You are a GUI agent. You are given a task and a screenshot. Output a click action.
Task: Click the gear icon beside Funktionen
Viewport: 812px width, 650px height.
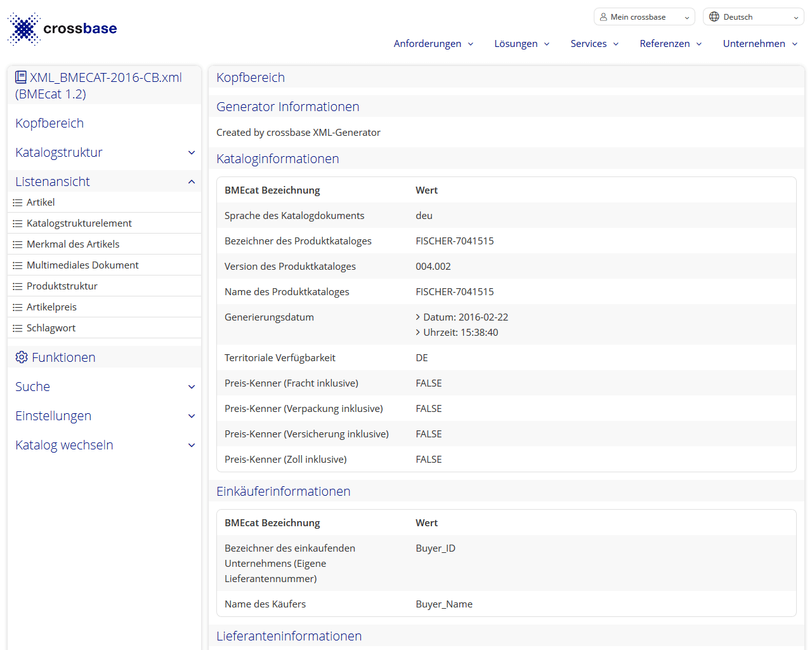tap(22, 357)
